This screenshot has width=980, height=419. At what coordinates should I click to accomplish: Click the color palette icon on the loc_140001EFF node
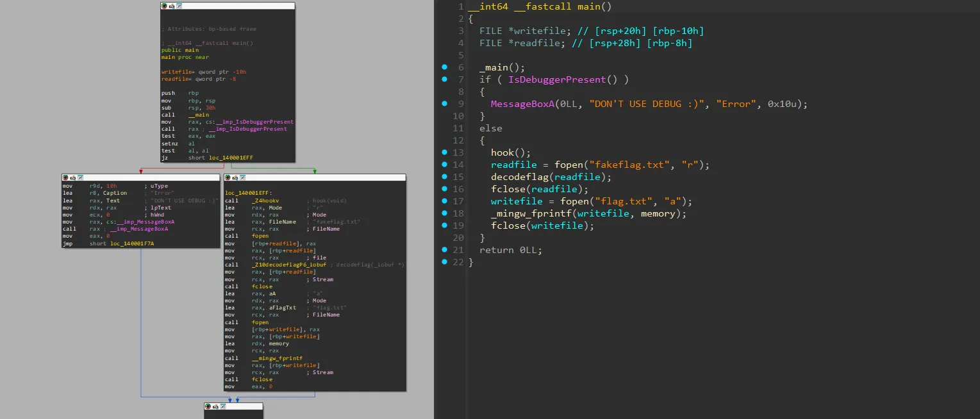(x=228, y=177)
